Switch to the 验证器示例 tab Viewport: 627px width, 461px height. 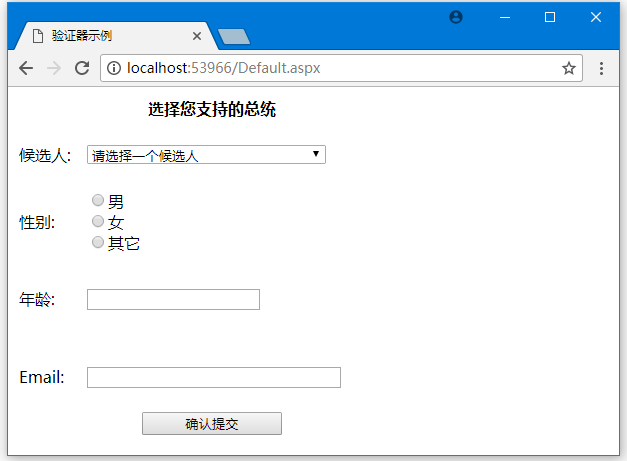pos(110,36)
